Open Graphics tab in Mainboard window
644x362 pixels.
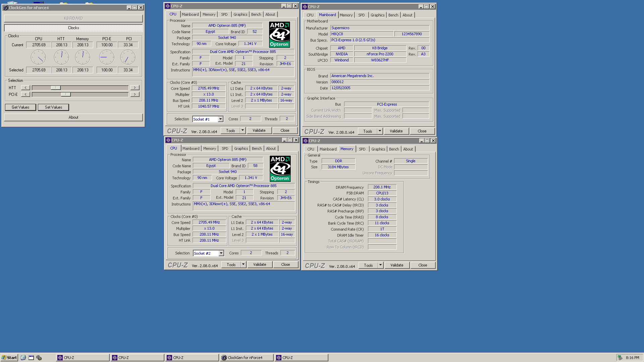(x=378, y=15)
